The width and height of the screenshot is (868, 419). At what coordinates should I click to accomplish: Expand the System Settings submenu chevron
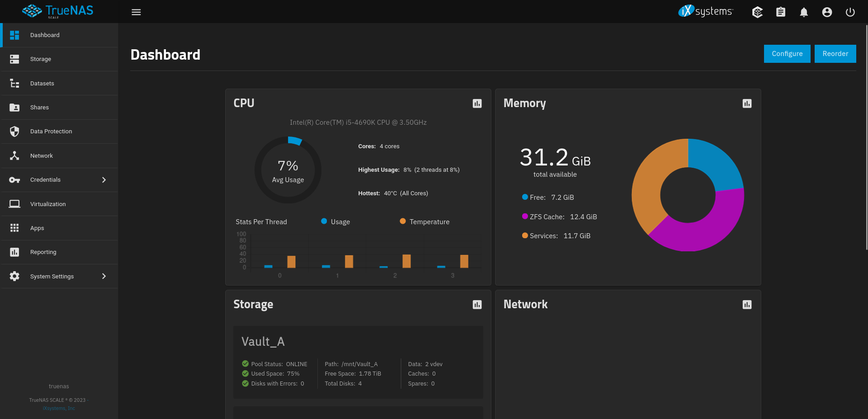click(104, 276)
